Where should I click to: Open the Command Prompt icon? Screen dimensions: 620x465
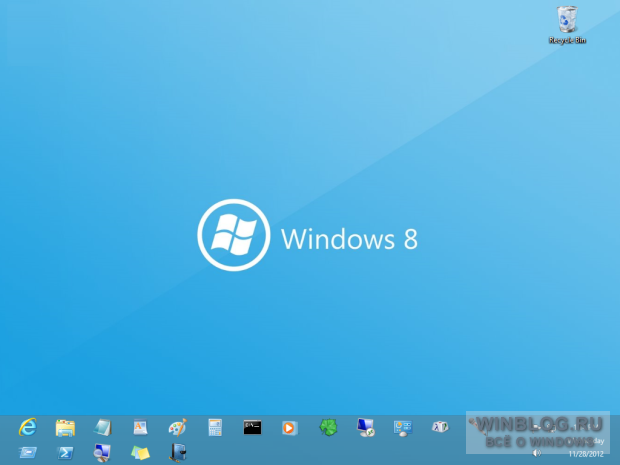(x=252, y=427)
